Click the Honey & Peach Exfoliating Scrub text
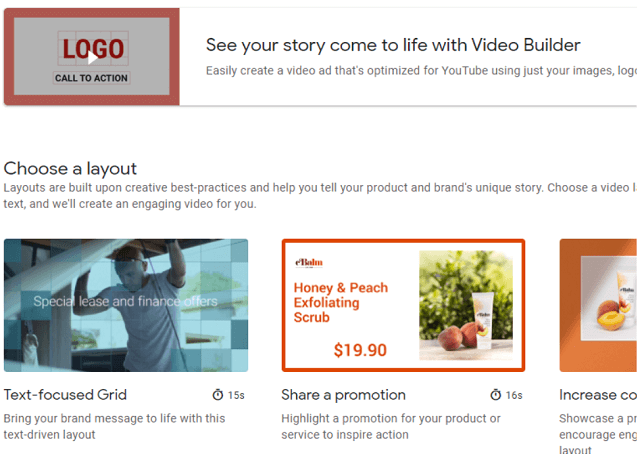 tap(341, 302)
